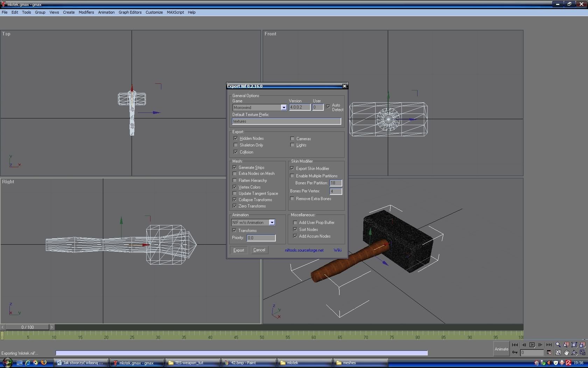588x368 pixels.
Task: Select the Pan hand tool
Action: point(566,353)
